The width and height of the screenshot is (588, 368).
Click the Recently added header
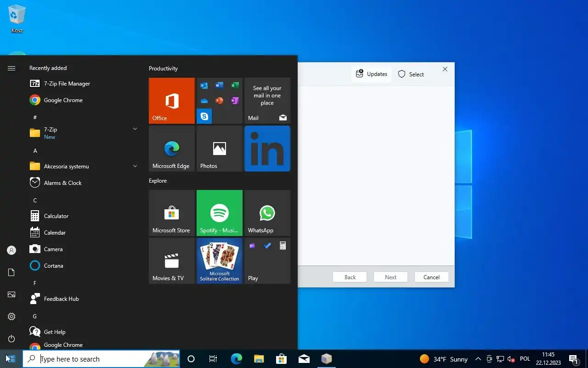pyautogui.click(x=48, y=68)
